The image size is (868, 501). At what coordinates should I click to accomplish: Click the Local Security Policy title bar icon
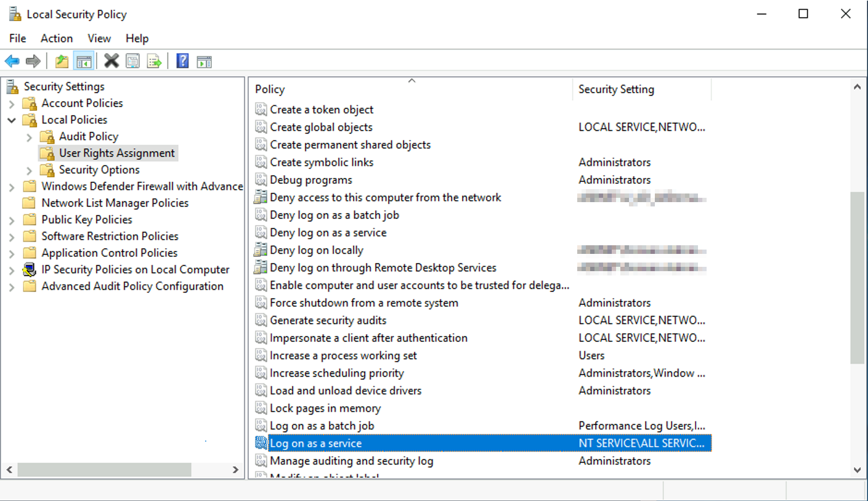(14, 14)
